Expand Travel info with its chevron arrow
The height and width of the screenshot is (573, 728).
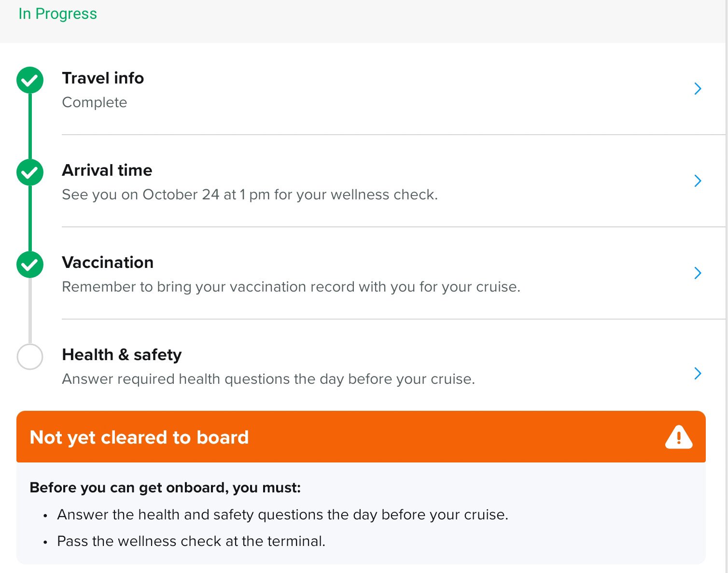point(698,88)
